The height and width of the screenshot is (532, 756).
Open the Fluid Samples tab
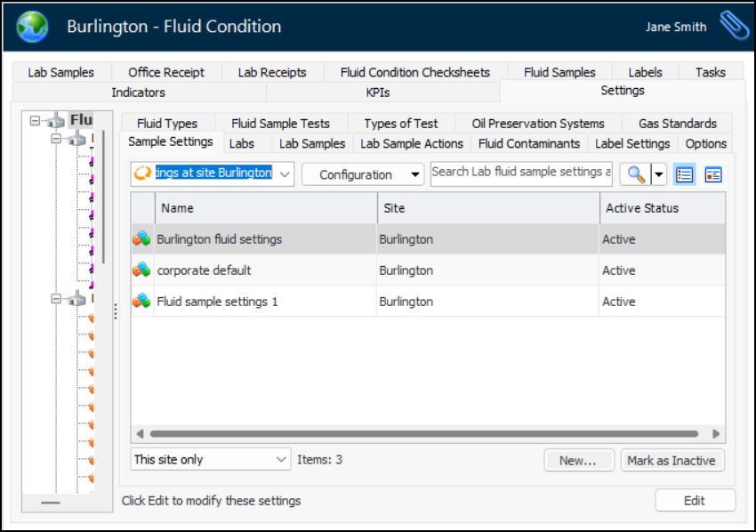pos(559,72)
